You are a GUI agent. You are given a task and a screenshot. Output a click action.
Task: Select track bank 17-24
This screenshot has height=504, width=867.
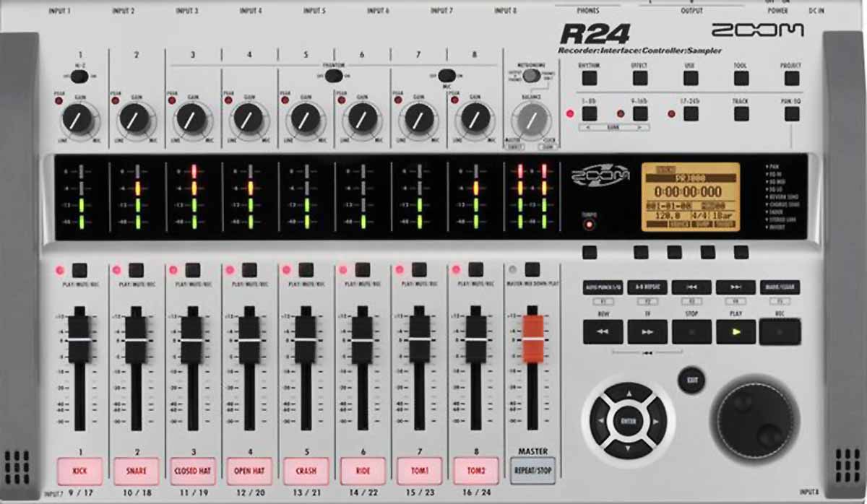coord(690,113)
